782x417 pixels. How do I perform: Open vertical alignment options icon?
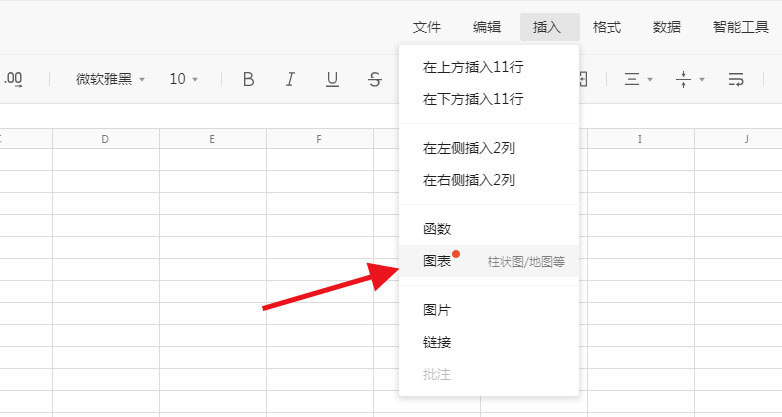pos(683,79)
